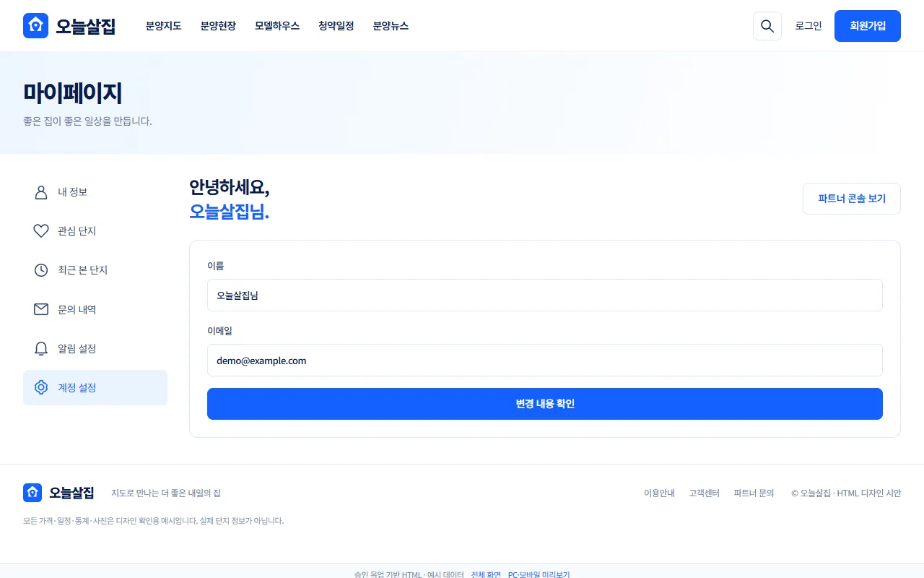Click the envelope icon beside 문의 내역

click(41, 309)
